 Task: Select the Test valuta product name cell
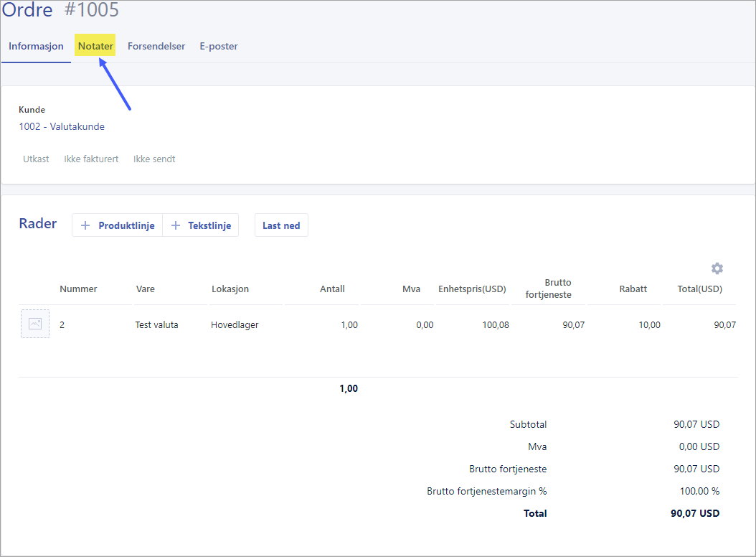point(156,324)
